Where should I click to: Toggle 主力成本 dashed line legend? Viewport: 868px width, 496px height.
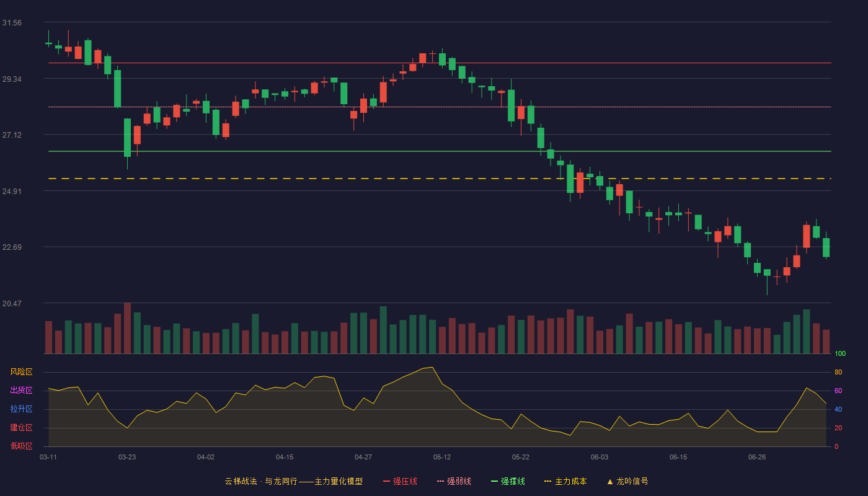pos(565,481)
